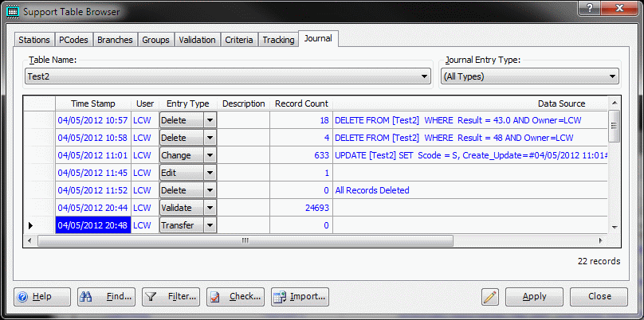The height and width of the screenshot is (320, 644).
Task: Switch to the Stations tab
Action: point(34,40)
